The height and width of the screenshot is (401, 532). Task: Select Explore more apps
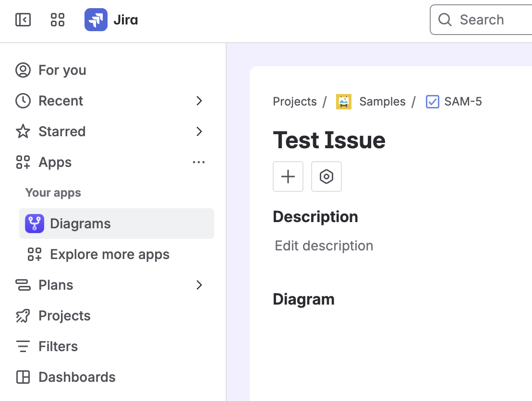[109, 254]
